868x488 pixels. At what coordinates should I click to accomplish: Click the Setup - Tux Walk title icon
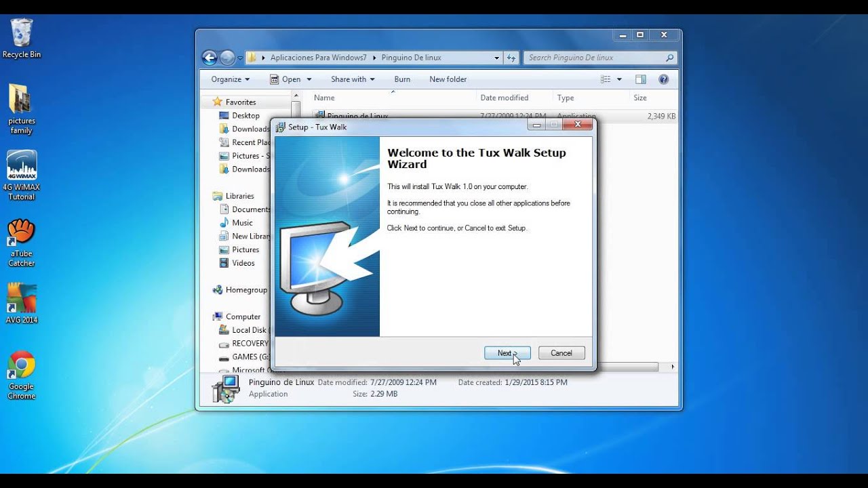(280, 127)
